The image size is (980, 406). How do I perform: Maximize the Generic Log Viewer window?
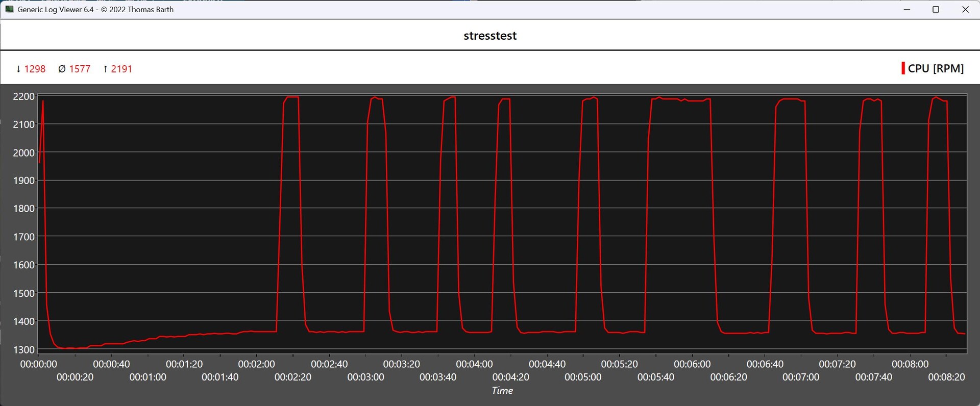click(x=936, y=9)
